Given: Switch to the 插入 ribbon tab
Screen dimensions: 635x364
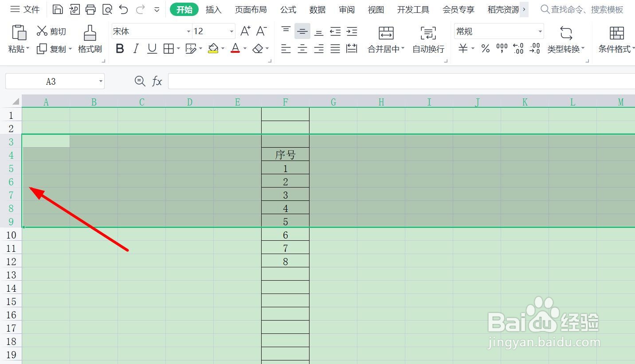Looking at the screenshot, I should [213, 9].
